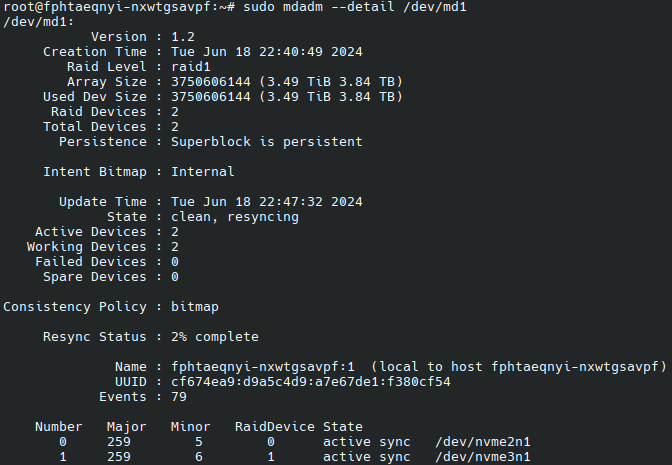Click the Events count 79
This screenshot has width=672, height=465.
[179, 397]
